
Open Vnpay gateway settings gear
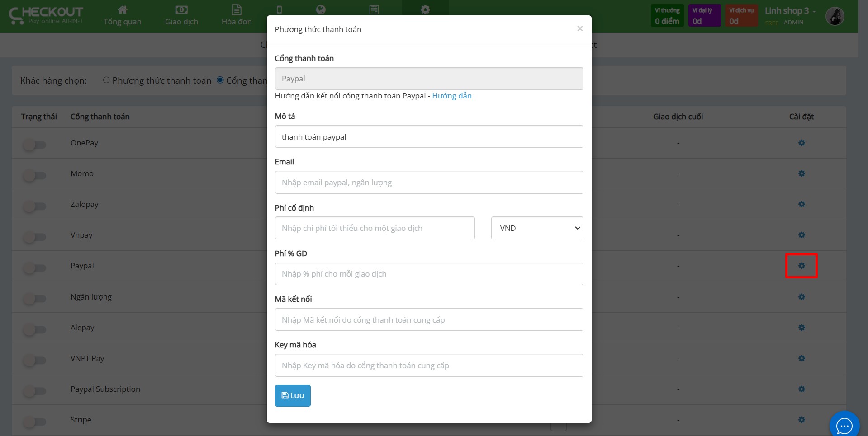click(x=801, y=235)
